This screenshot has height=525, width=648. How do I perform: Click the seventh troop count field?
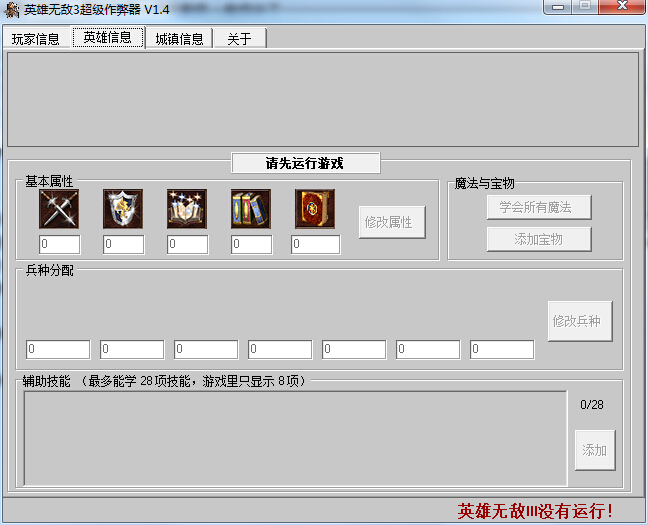coord(502,349)
